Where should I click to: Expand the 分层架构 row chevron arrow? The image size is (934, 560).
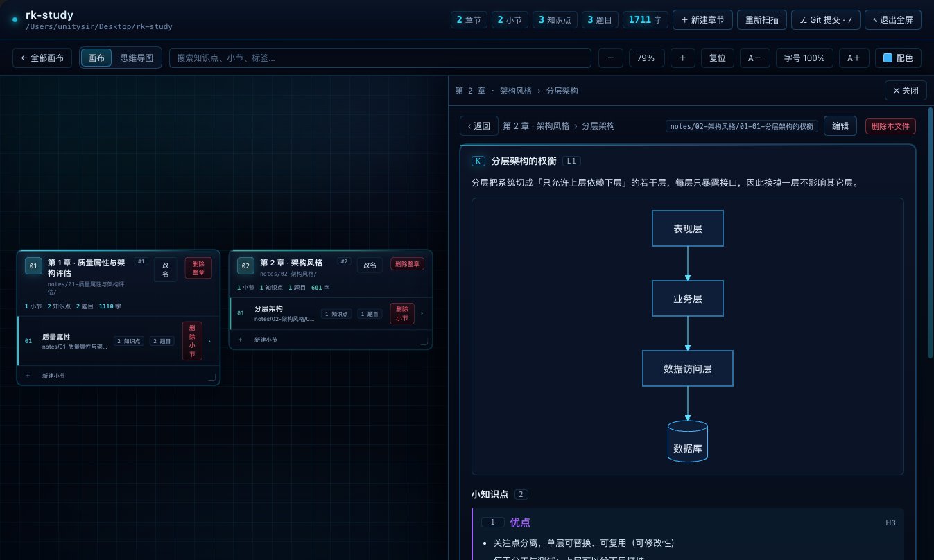pos(422,314)
